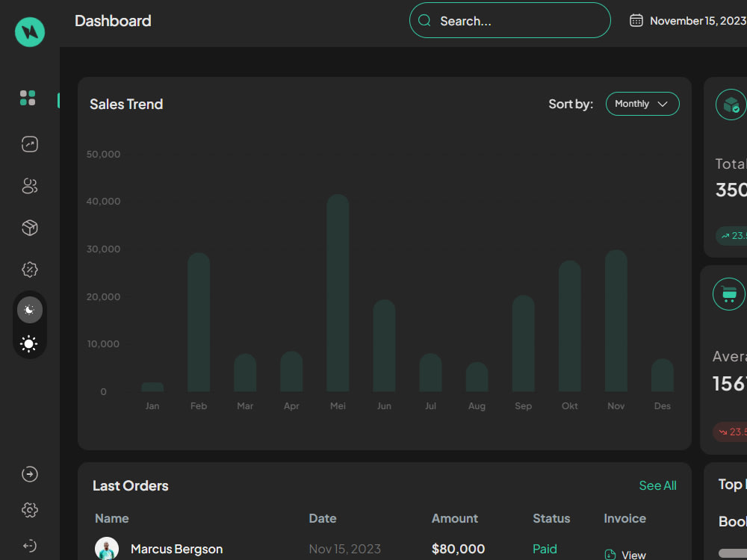Click the November 15, 2023 date text

point(698,21)
